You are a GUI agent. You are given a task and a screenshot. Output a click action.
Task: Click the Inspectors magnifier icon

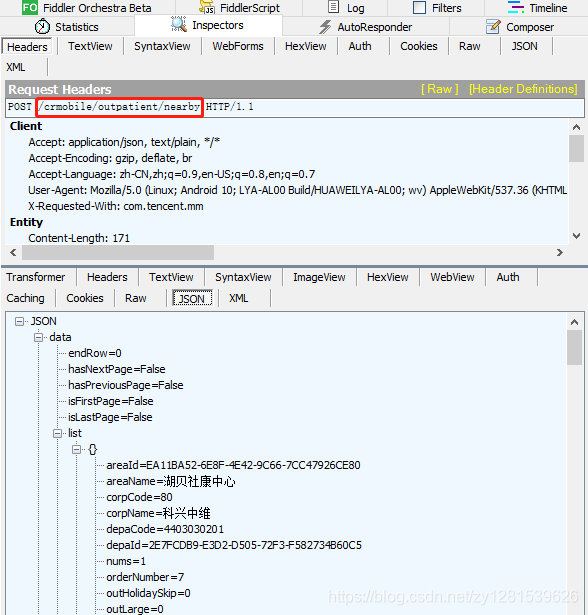[x=179, y=24]
